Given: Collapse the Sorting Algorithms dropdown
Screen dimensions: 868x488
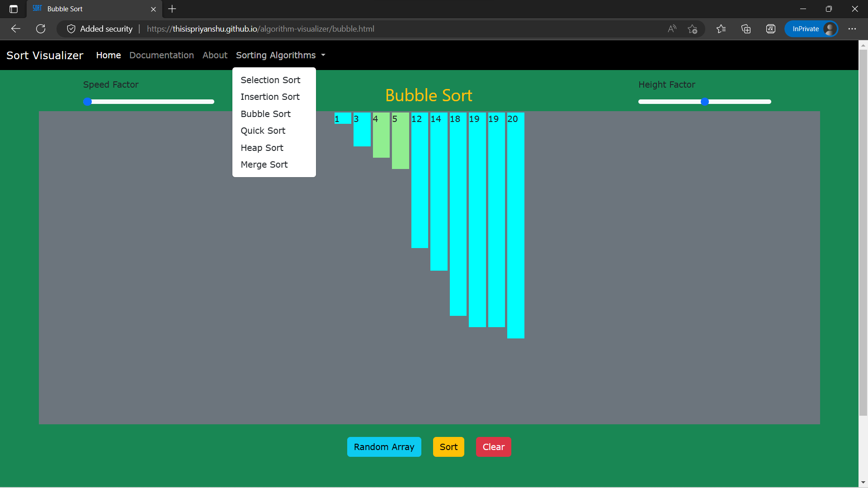Looking at the screenshot, I should 280,55.
